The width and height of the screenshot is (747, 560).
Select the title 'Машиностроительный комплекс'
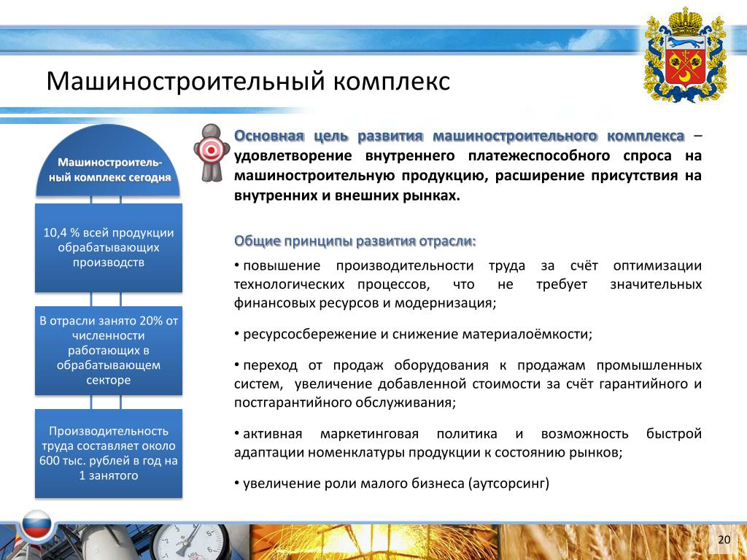[x=248, y=80]
